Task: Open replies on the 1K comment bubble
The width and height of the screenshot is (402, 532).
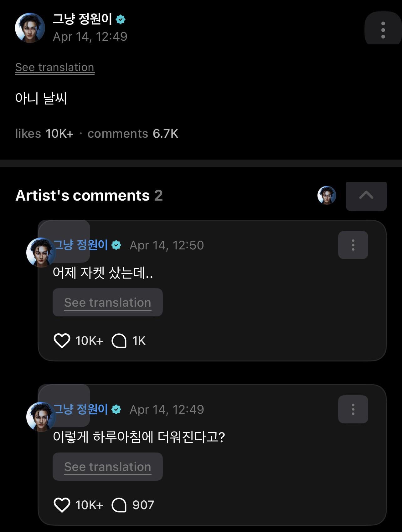Action: click(x=119, y=340)
